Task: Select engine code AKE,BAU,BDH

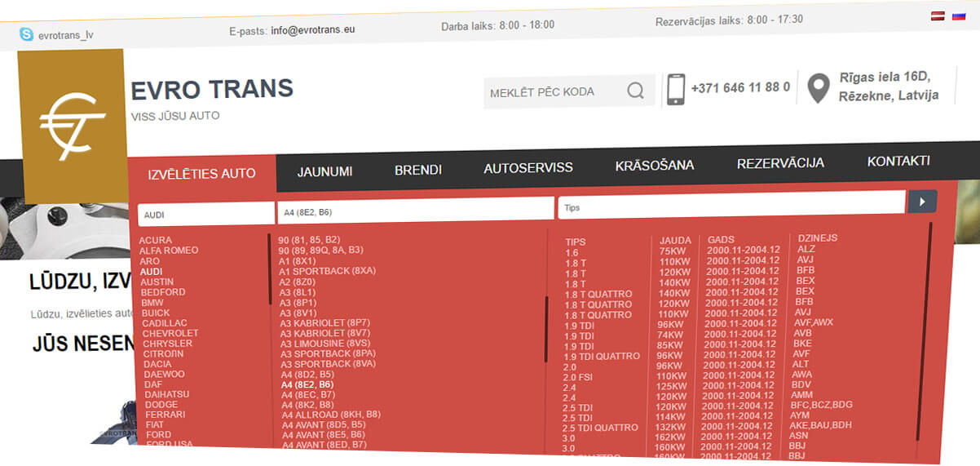Action: tap(820, 425)
